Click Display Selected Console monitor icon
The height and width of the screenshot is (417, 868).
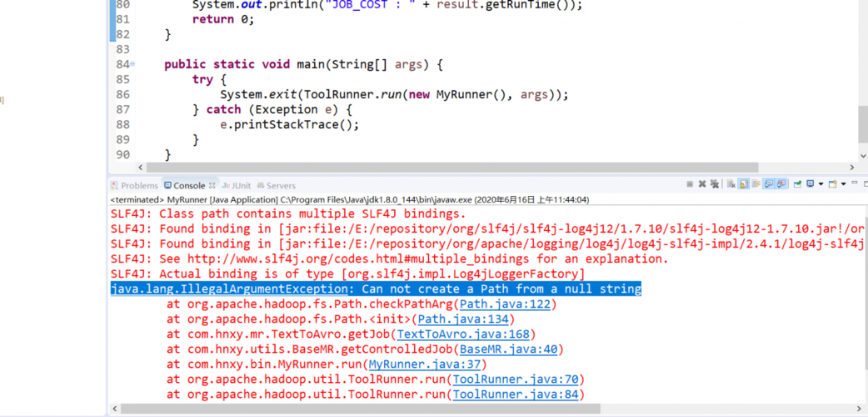point(810,183)
